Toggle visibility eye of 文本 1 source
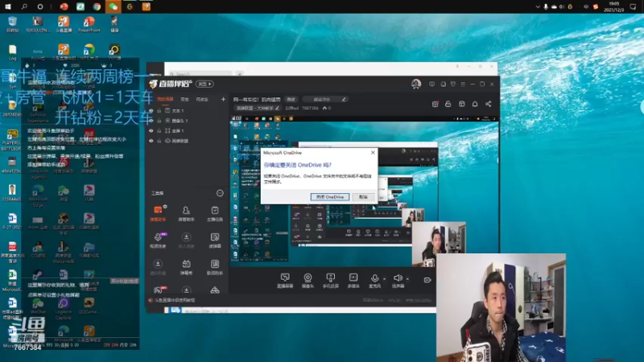The height and width of the screenshot is (362, 644). (151, 111)
